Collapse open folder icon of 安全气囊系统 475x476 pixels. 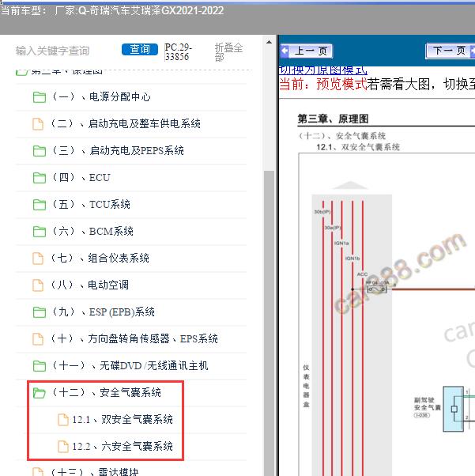[40, 393]
